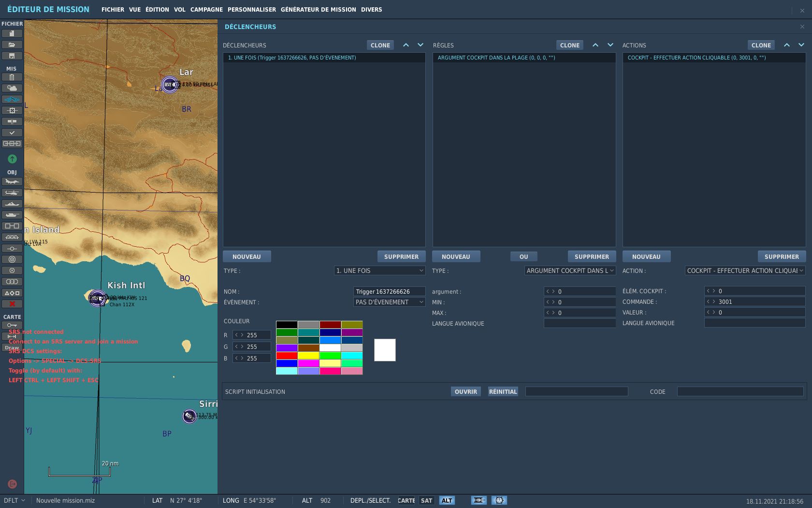Click the trigger NOM text field
The image size is (812, 508).
[x=389, y=292]
